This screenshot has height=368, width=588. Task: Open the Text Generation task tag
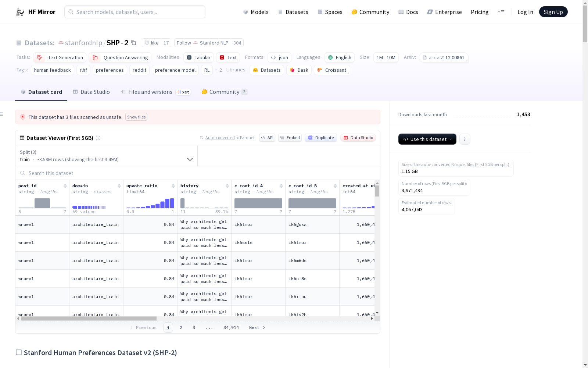60,57
